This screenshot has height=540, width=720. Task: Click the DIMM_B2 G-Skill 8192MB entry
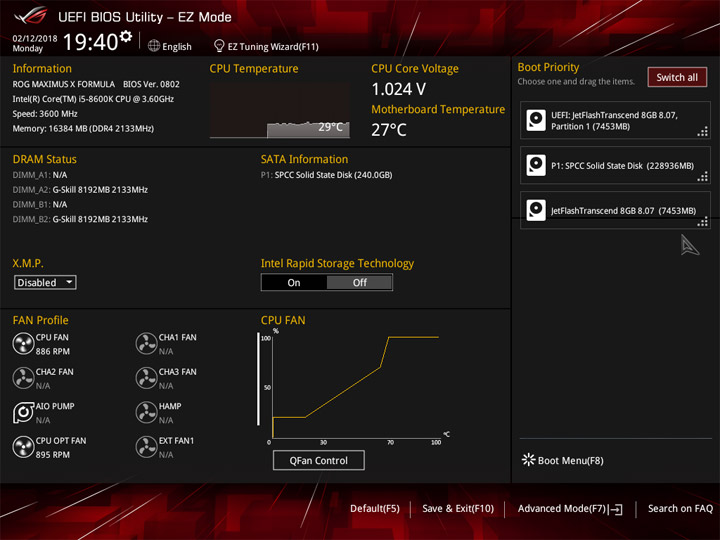tap(80, 219)
